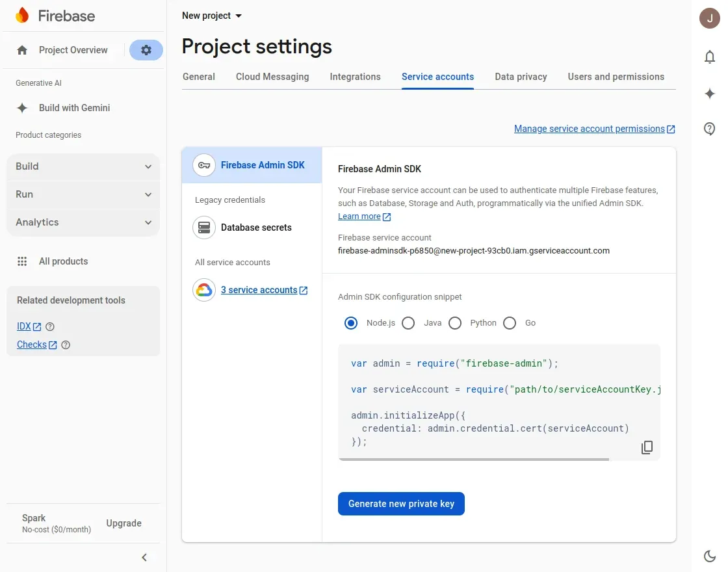Click the admin.initializeApp code line

point(408,415)
